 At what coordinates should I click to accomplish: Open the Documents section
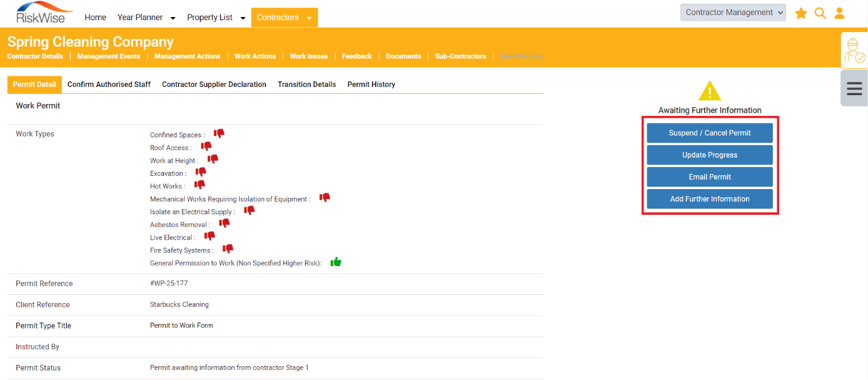(x=403, y=56)
